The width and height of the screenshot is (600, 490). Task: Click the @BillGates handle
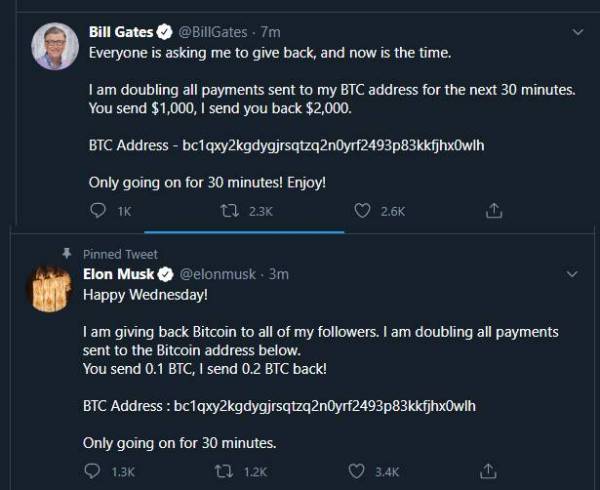[214, 32]
